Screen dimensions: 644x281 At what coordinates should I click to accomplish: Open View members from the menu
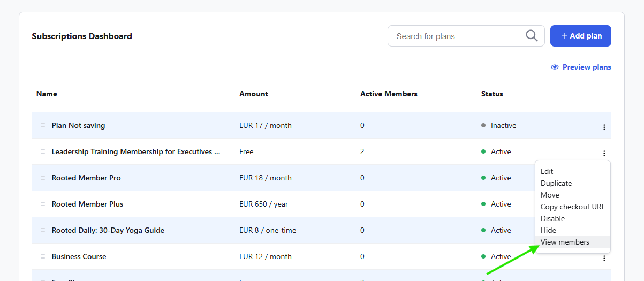(x=565, y=242)
